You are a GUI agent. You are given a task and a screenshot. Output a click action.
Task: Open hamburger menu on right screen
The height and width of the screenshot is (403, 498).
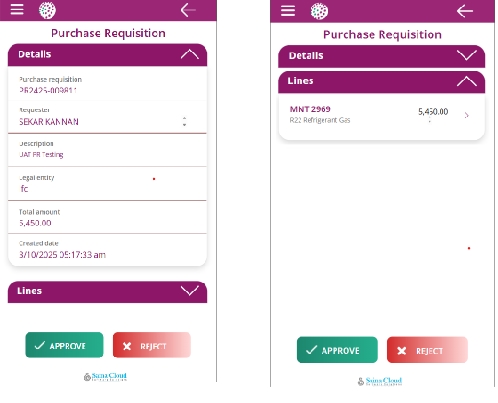click(x=288, y=11)
